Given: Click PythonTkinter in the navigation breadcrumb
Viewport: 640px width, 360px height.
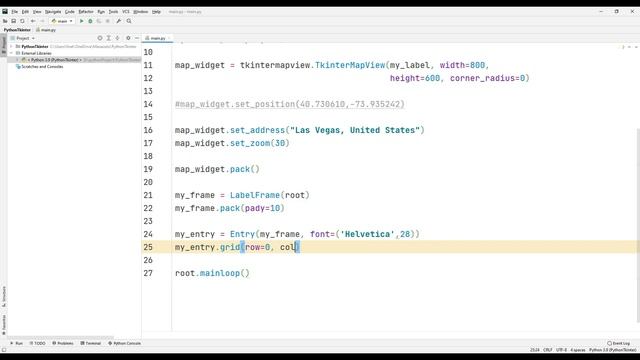Looking at the screenshot, I should click(x=17, y=30).
